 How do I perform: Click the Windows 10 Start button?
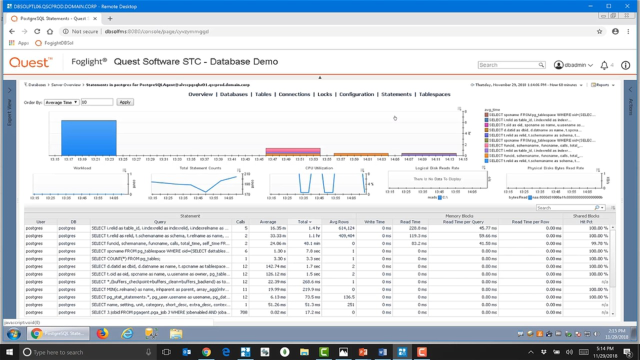click(x=9, y=352)
